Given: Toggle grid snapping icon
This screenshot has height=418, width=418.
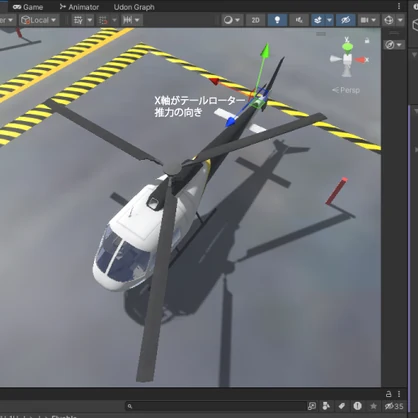Looking at the screenshot, I should tap(103, 20).
